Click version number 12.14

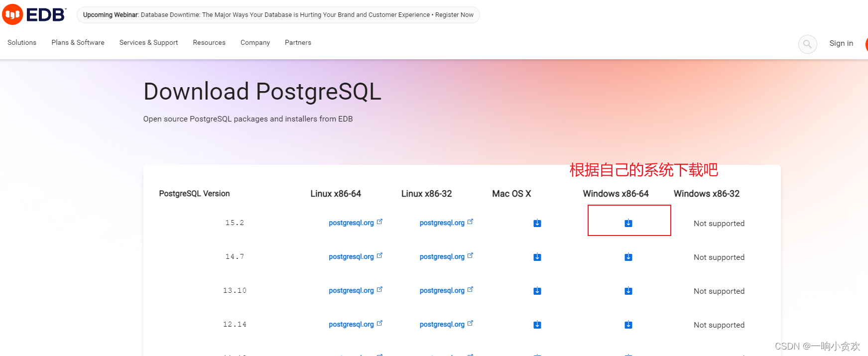[235, 325]
